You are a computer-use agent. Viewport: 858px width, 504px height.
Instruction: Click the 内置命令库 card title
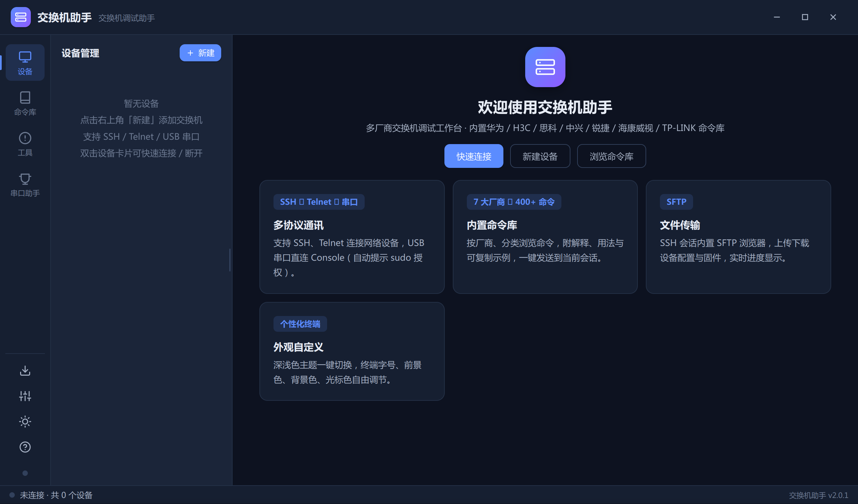[492, 225]
